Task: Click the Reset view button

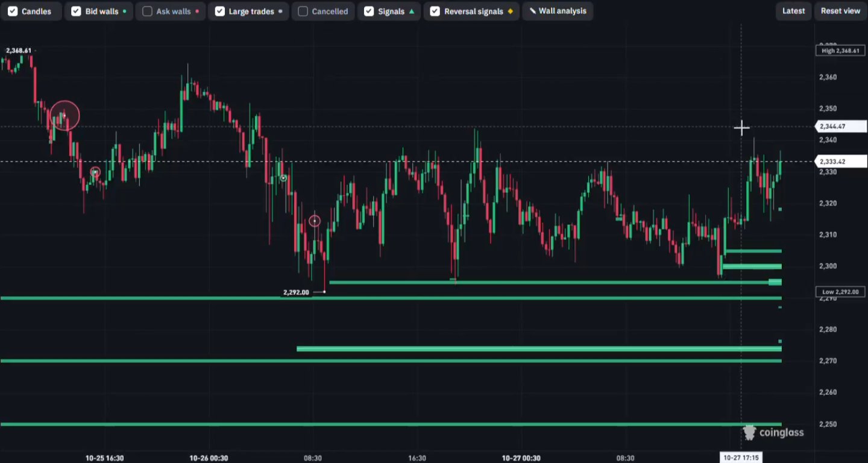Action: (x=840, y=11)
